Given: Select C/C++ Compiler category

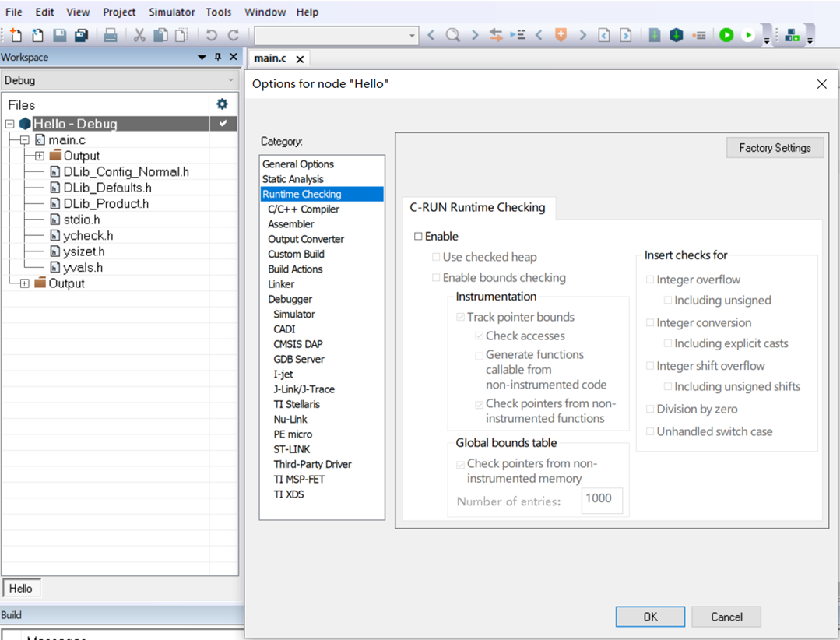Looking at the screenshot, I should [304, 209].
